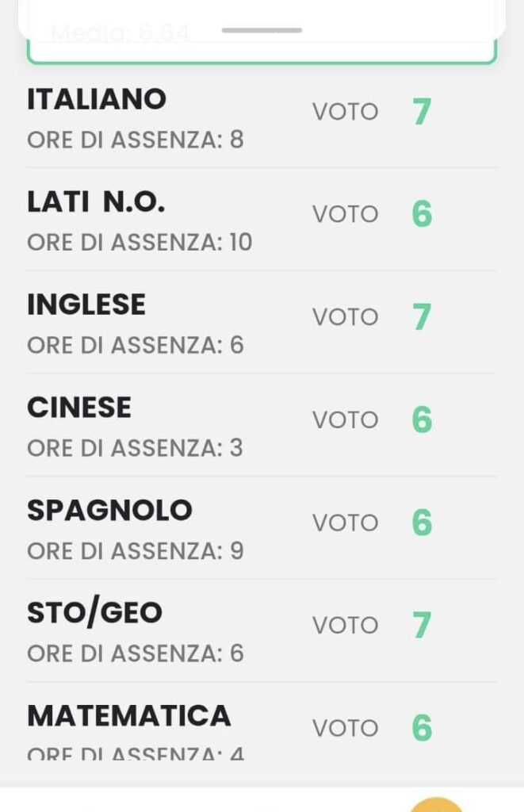Image resolution: width=524 pixels, height=812 pixels.
Task: Select the INGLESE subject row
Action: click(262, 322)
